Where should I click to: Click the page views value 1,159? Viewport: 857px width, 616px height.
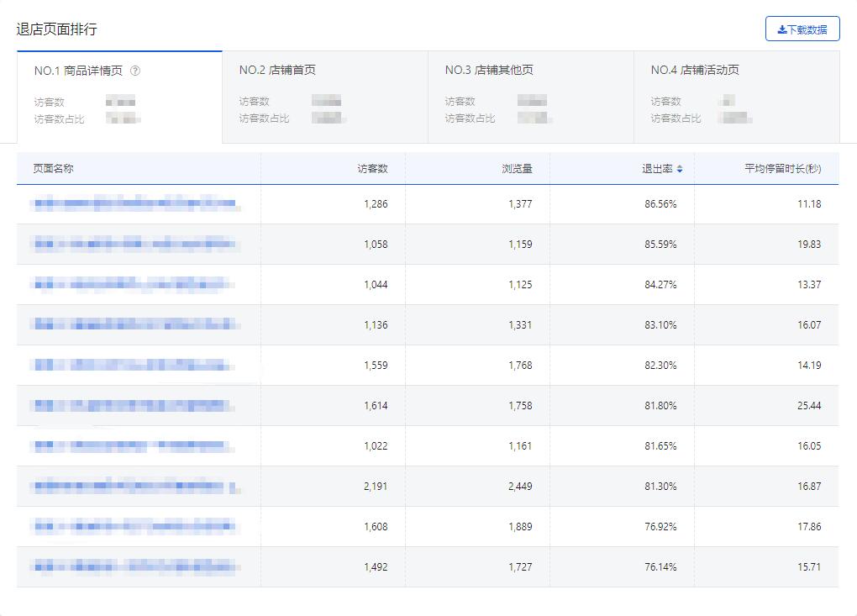coord(520,245)
